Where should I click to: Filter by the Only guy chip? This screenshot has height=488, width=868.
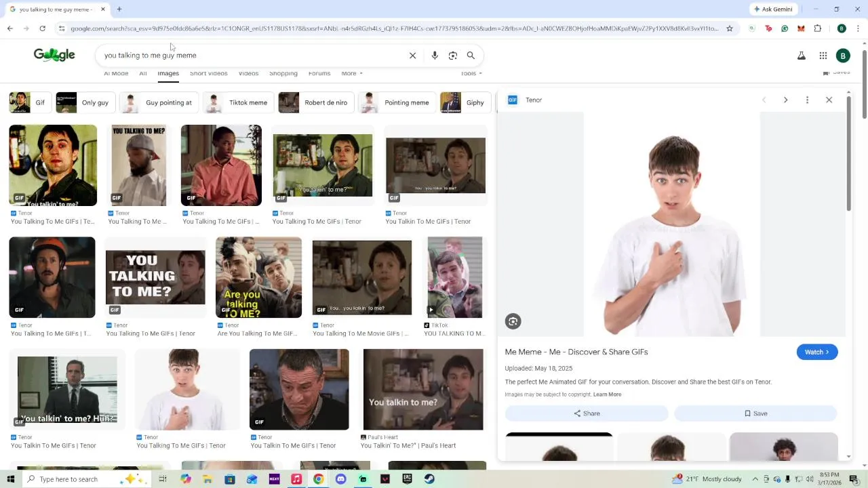click(x=85, y=103)
